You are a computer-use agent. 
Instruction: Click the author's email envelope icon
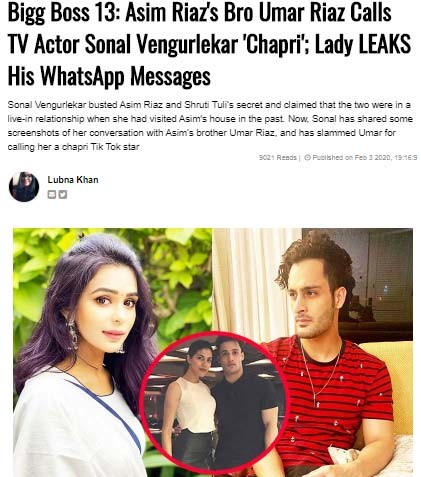51,194
